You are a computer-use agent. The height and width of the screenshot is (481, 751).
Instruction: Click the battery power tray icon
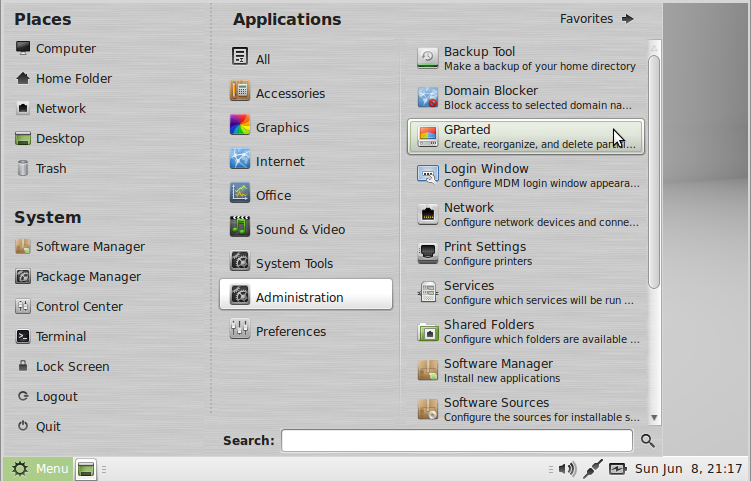click(x=617, y=469)
